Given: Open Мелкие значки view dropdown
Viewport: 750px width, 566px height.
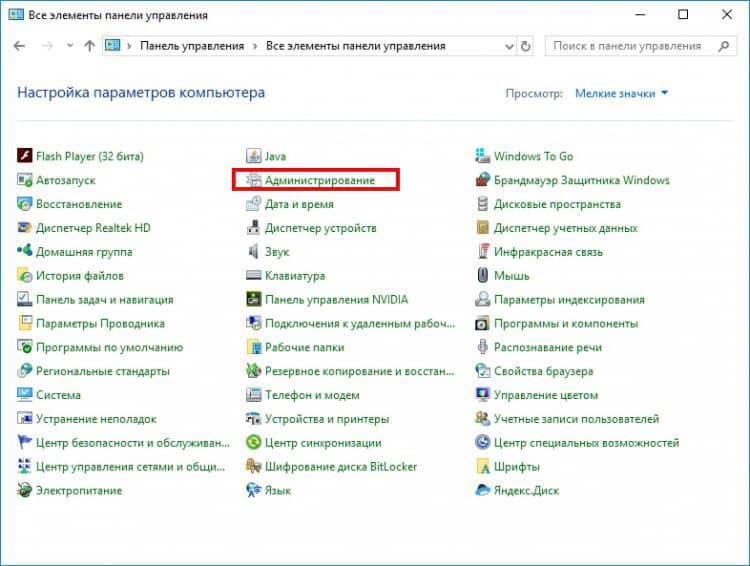Looking at the screenshot, I should (x=621, y=93).
